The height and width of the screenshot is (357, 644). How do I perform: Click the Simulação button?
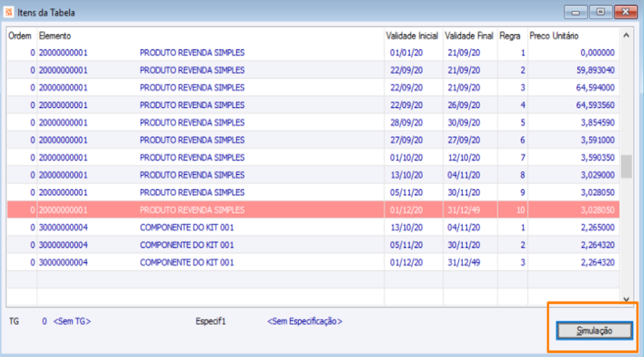(594, 330)
